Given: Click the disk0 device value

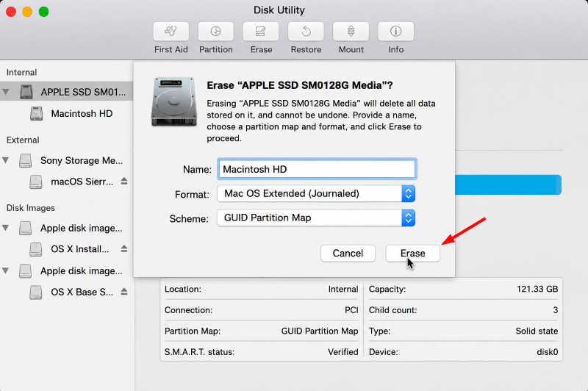Looking at the screenshot, I should (548, 352).
